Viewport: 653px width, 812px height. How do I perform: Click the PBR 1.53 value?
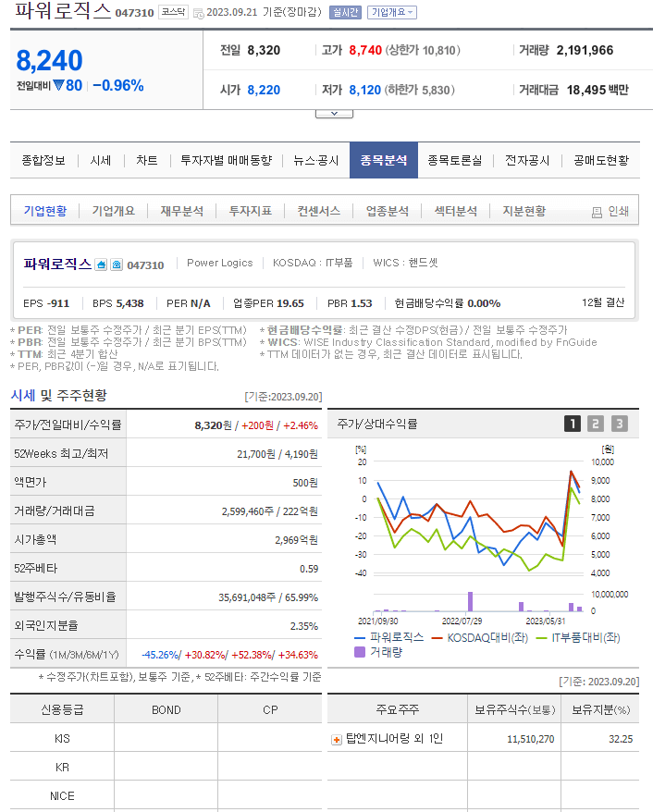click(x=361, y=303)
